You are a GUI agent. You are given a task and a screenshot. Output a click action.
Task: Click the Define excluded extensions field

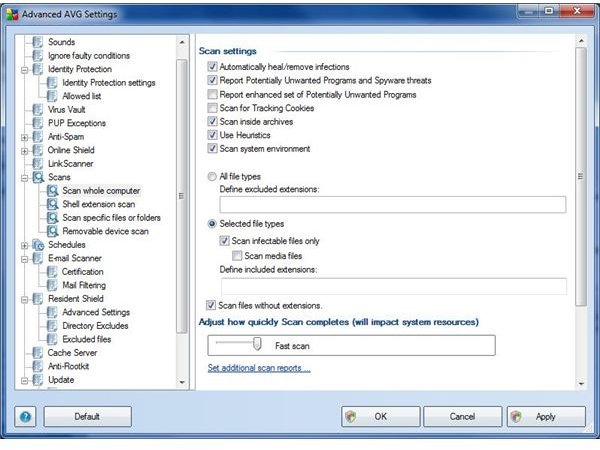coord(393,205)
